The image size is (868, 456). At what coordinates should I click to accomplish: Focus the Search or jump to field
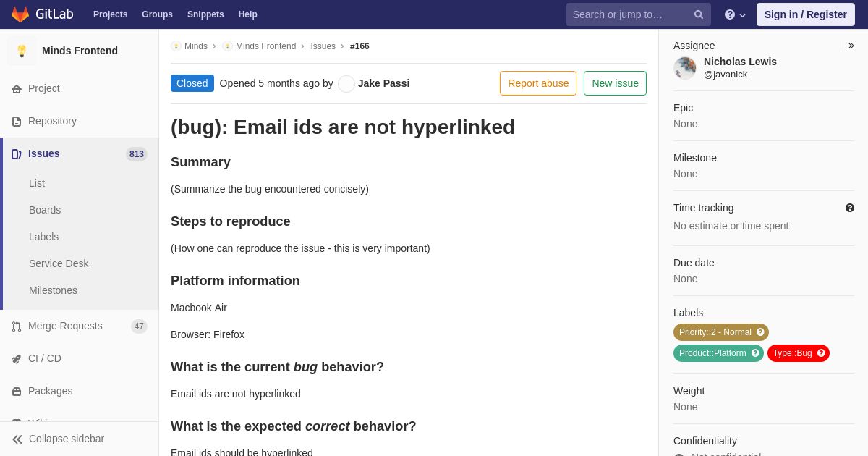[638, 14]
